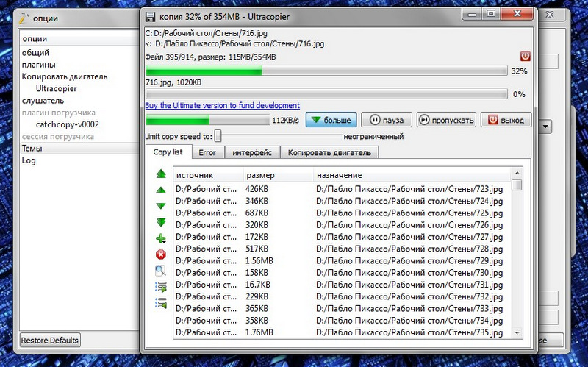588x367 pixels.
Task: Select Log in options tree
Action: [x=29, y=160]
